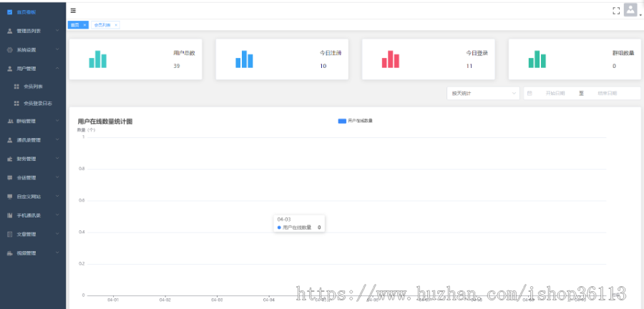Click the 文章管理 document icon

[x=10, y=235]
